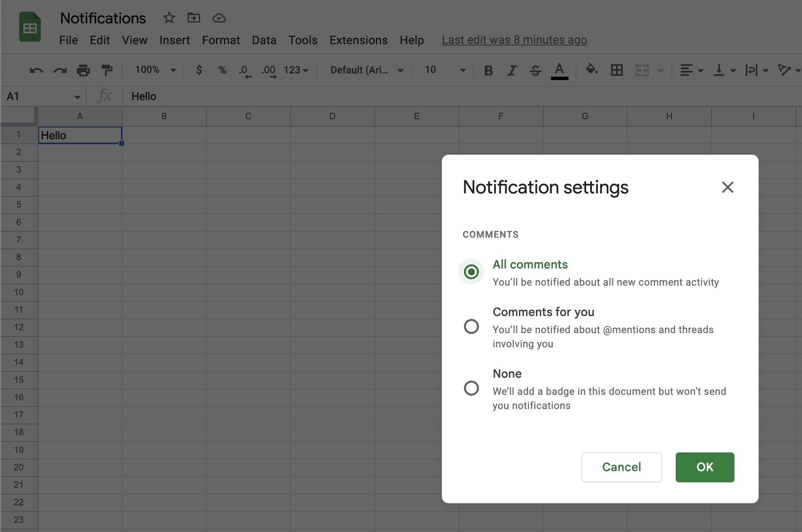Open the Last edit version history link

[514, 40]
